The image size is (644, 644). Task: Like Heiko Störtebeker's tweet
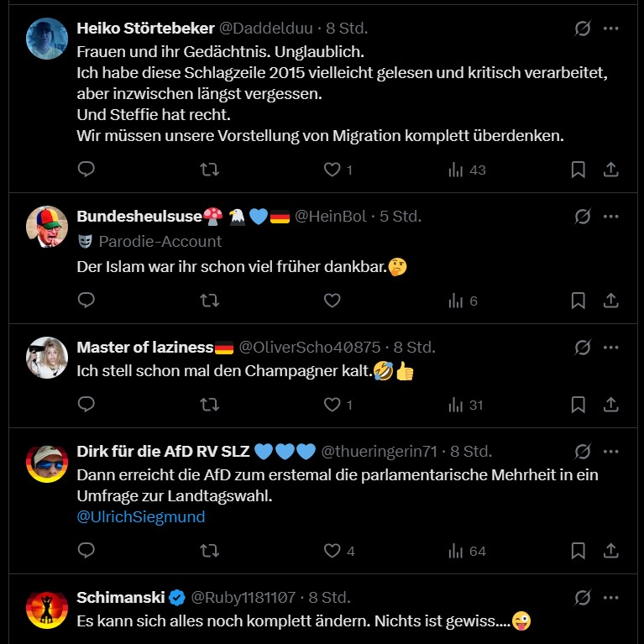coord(332,170)
